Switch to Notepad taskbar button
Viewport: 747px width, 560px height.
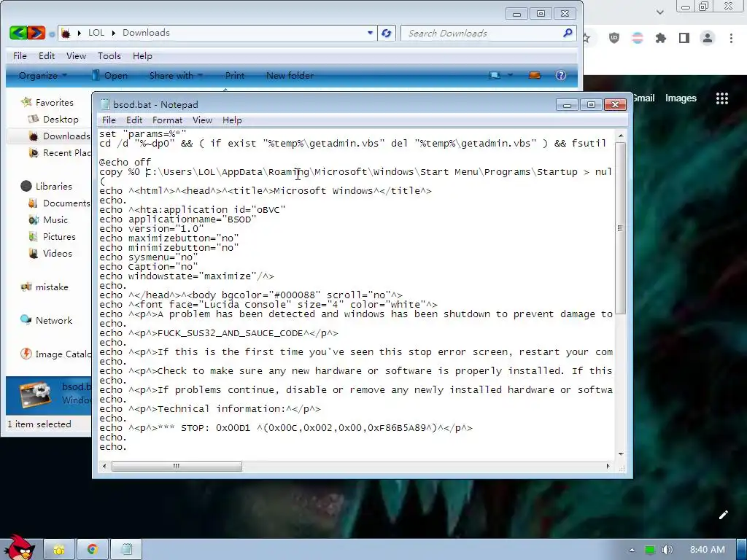126,550
